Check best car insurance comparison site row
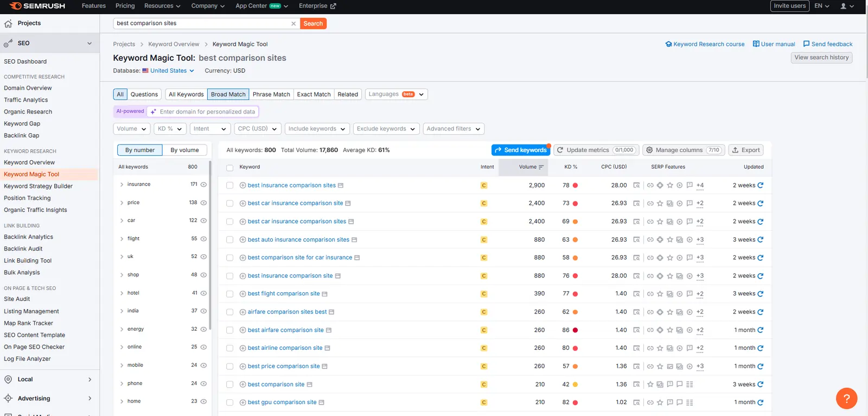 click(229, 203)
